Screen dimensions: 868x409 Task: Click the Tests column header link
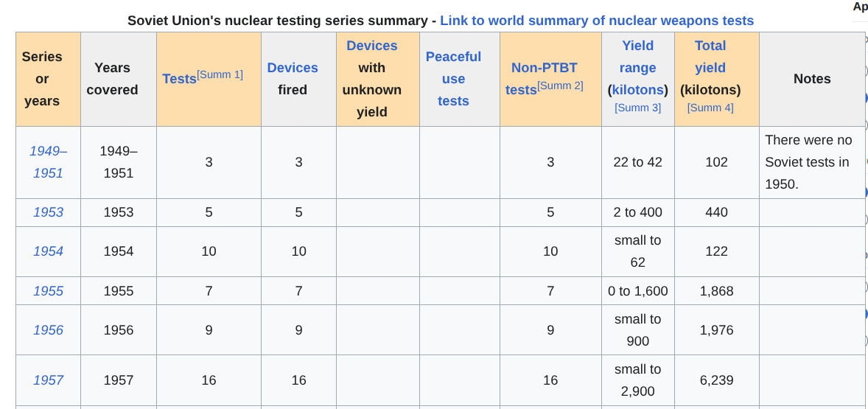pos(179,79)
